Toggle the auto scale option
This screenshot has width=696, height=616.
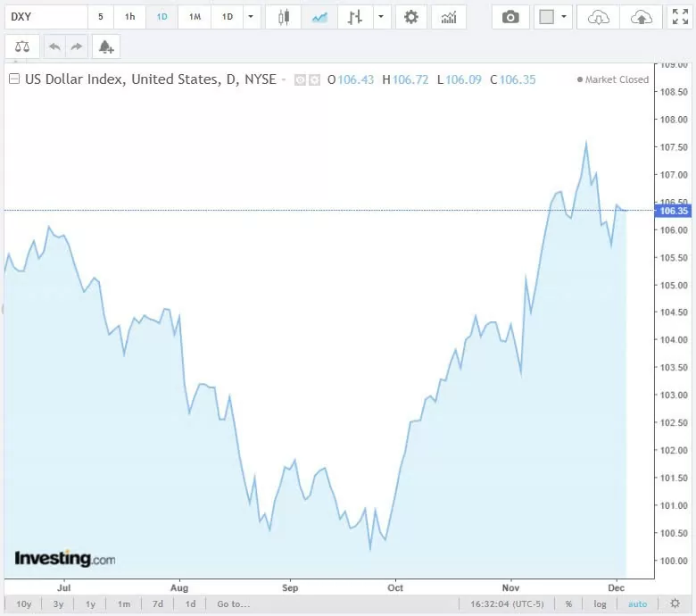coord(637,604)
